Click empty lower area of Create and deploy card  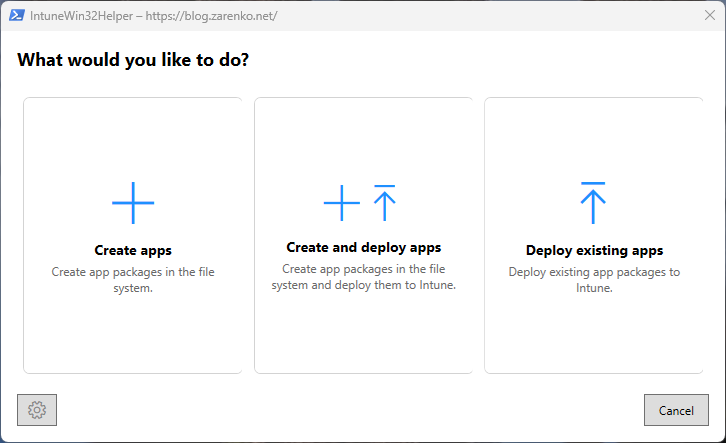363,335
